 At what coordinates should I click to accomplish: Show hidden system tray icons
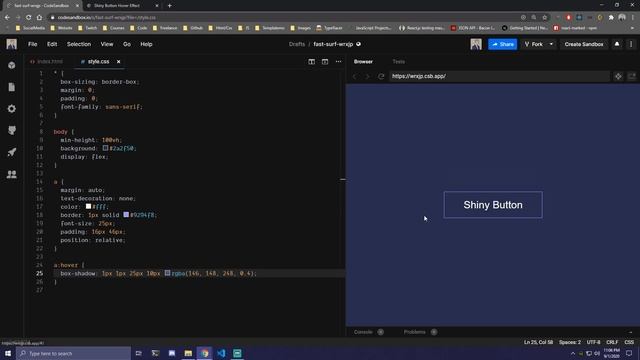[573, 353]
